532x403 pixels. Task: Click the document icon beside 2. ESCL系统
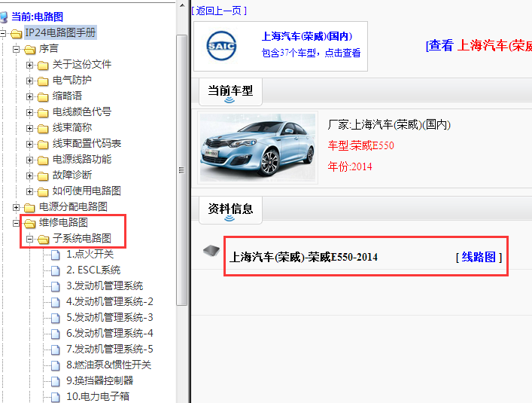(x=55, y=270)
